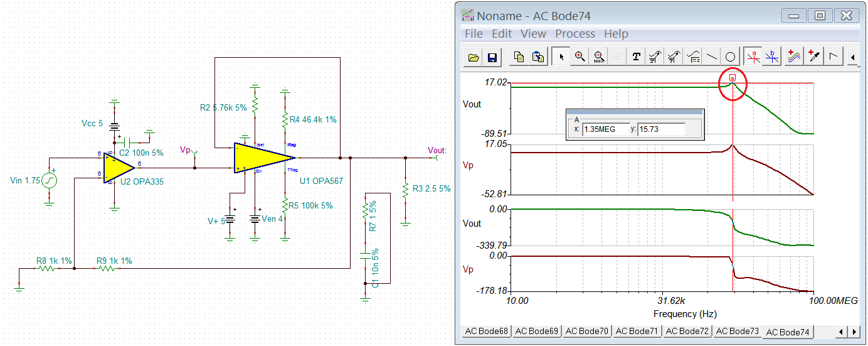Toggle the grid dots icon
The image size is (868, 346).
point(618,57)
